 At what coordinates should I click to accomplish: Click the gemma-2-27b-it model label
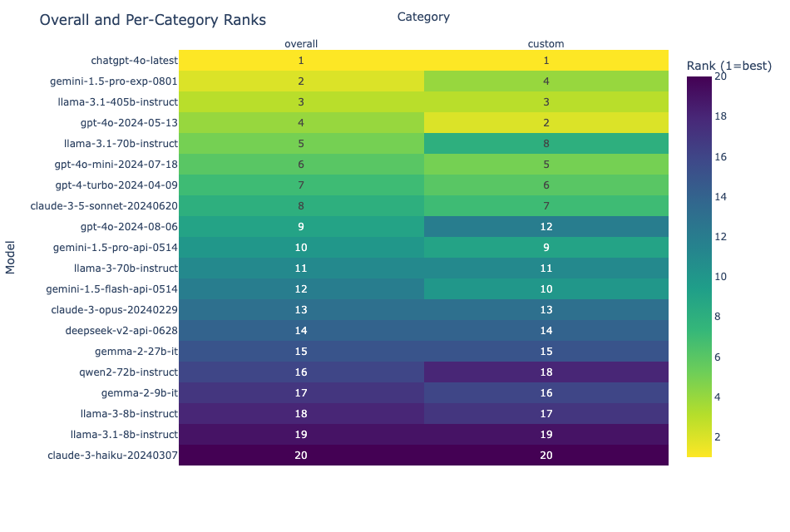coord(136,352)
